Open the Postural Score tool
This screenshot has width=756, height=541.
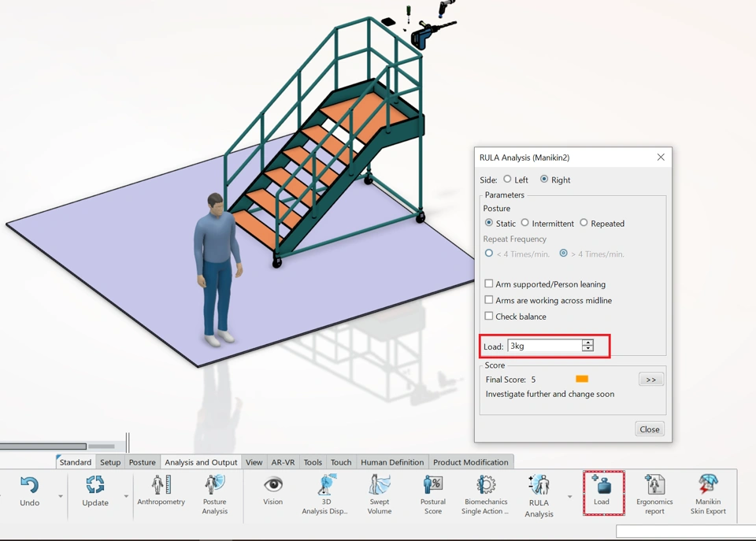tap(432, 485)
